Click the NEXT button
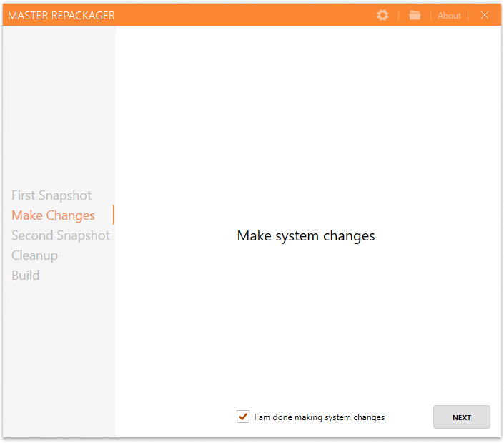 462,417
